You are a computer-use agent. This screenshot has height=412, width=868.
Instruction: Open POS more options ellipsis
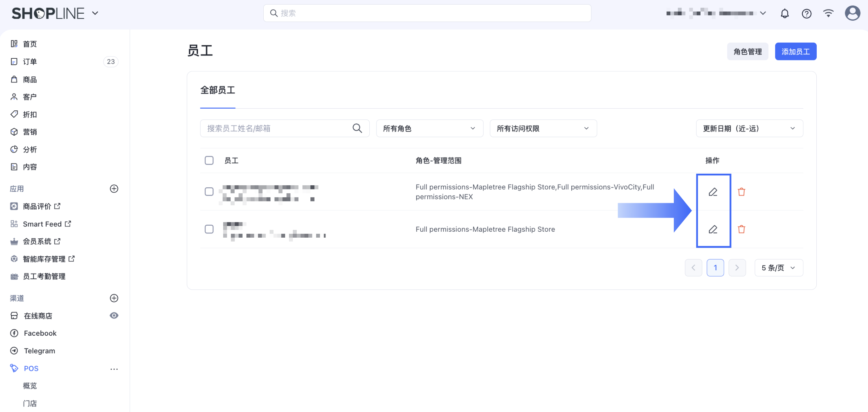tap(114, 369)
